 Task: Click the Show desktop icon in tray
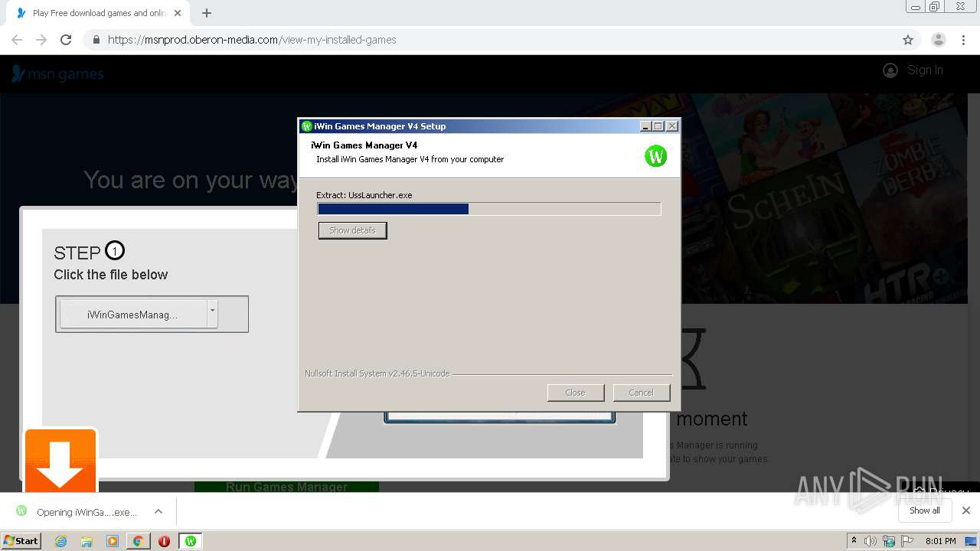[x=971, y=541]
